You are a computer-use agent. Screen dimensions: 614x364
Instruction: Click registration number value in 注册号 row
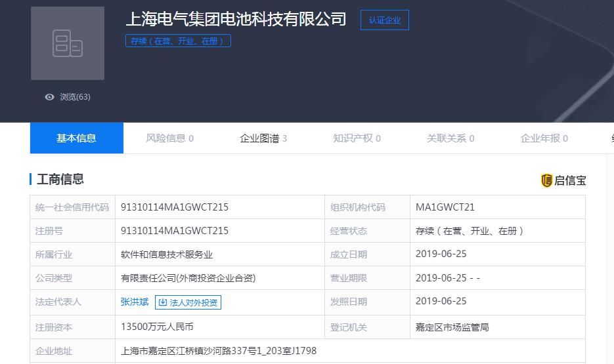point(174,231)
